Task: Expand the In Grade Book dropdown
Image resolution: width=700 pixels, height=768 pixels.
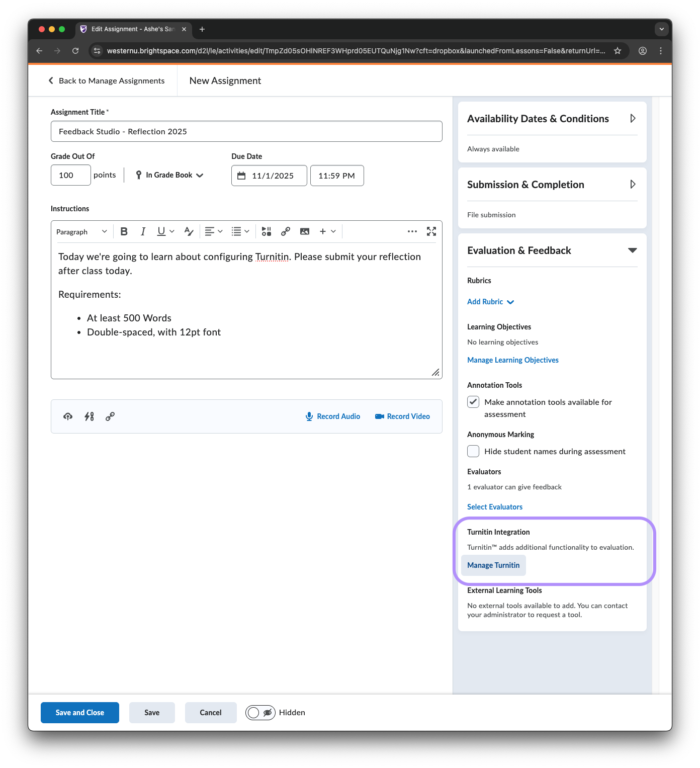Action: (x=170, y=175)
